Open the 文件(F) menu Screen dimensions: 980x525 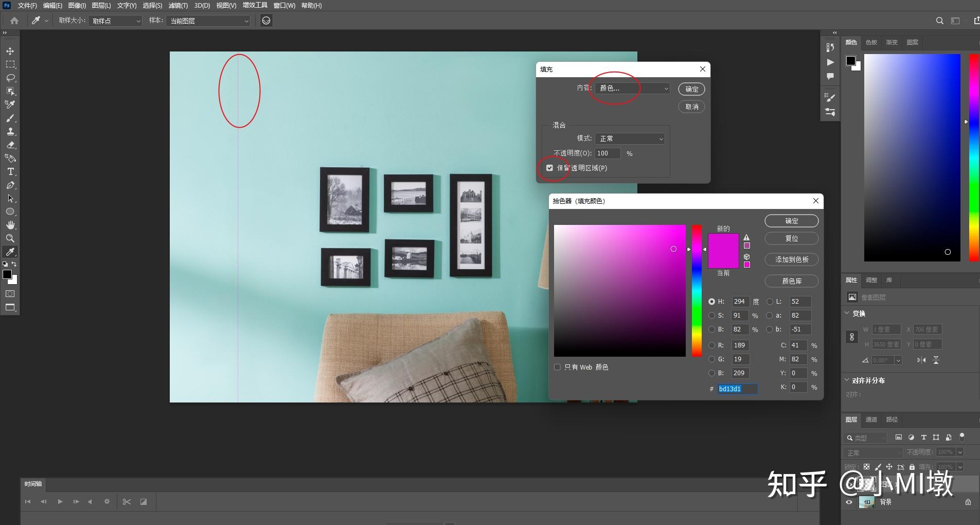coord(27,6)
